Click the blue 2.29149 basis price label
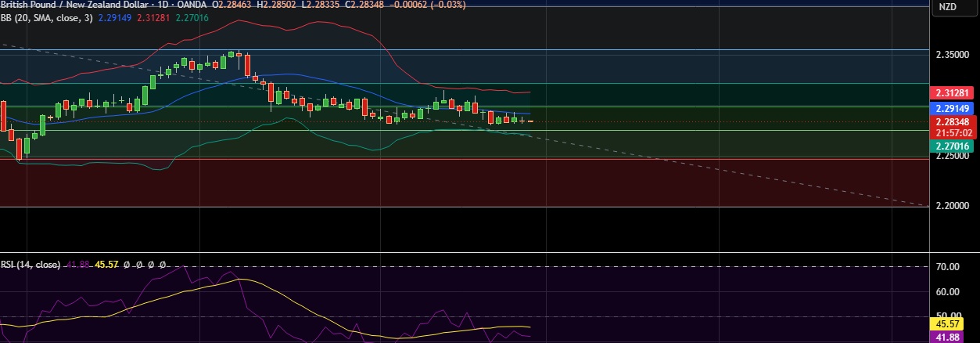The width and height of the screenshot is (980, 343). coord(950,108)
